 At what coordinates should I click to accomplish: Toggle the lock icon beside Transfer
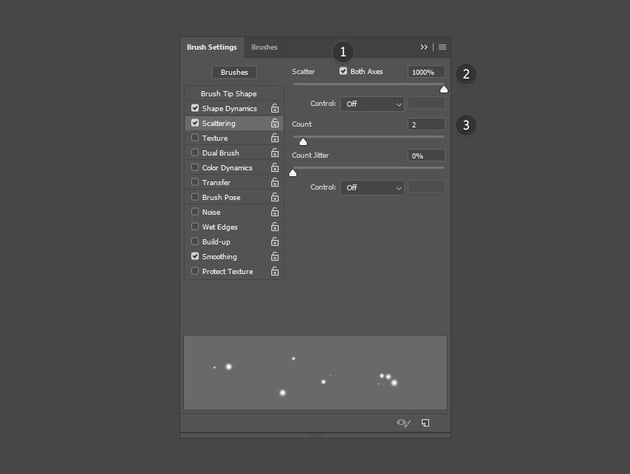click(275, 182)
